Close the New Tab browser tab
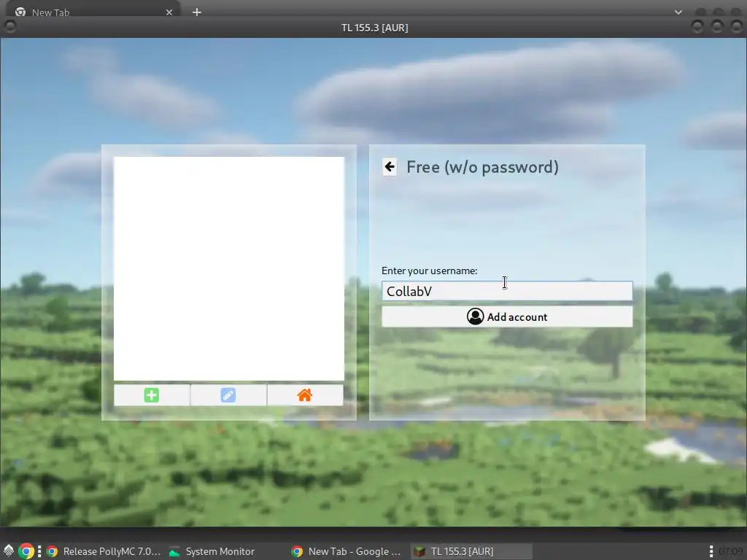This screenshot has height=560, width=747. pos(169,12)
